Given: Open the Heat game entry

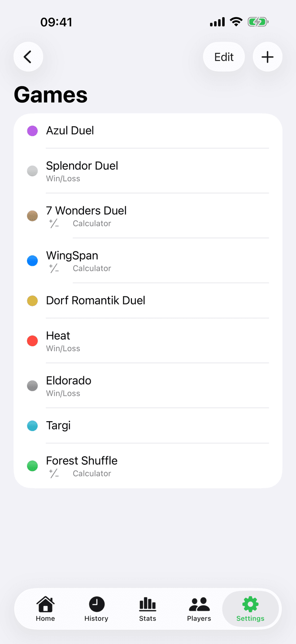Looking at the screenshot, I should tap(148, 341).
